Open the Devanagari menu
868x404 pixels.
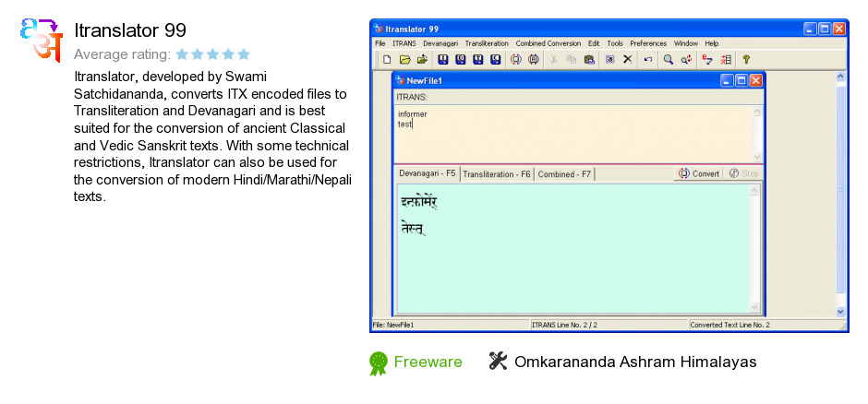click(x=440, y=43)
